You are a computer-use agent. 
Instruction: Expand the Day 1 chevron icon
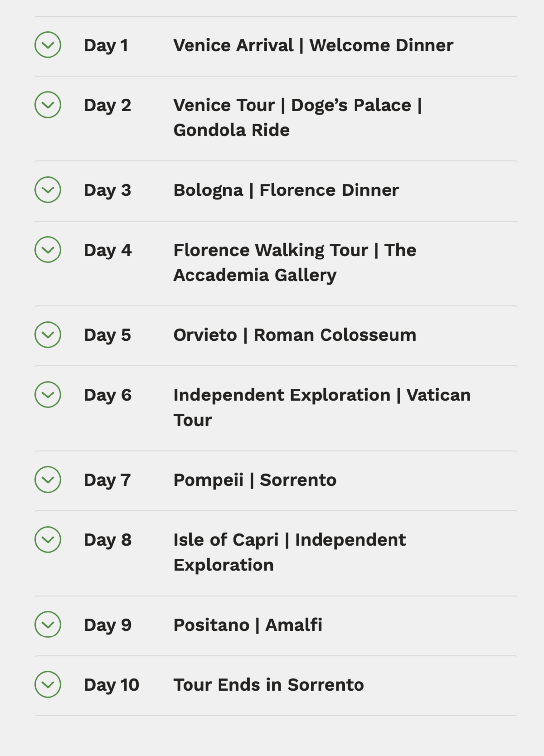48,45
